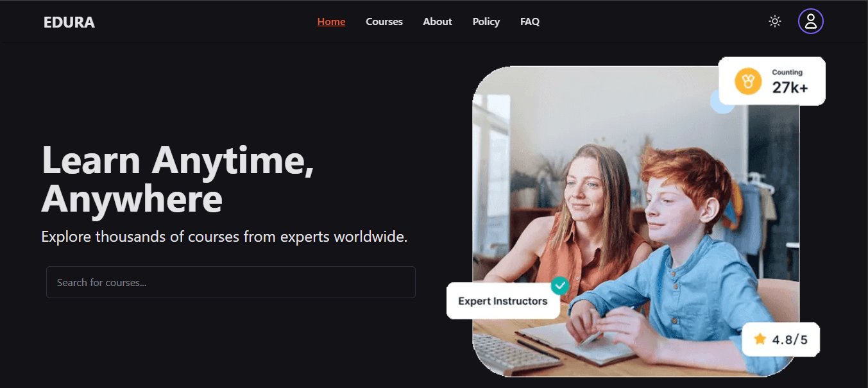Click the 27k+ counter text
The height and width of the screenshot is (388, 868).
pos(790,88)
